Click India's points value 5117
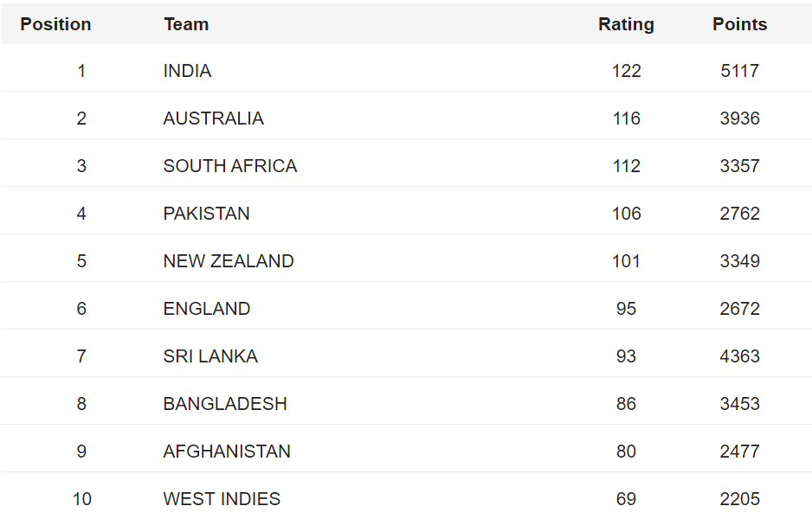Screen dimensions: 812x519 (739, 71)
